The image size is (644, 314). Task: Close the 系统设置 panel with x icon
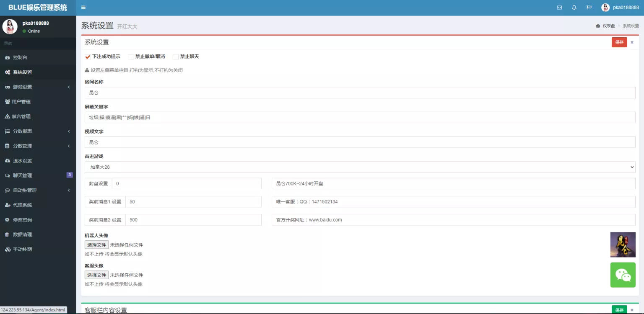coord(632,42)
